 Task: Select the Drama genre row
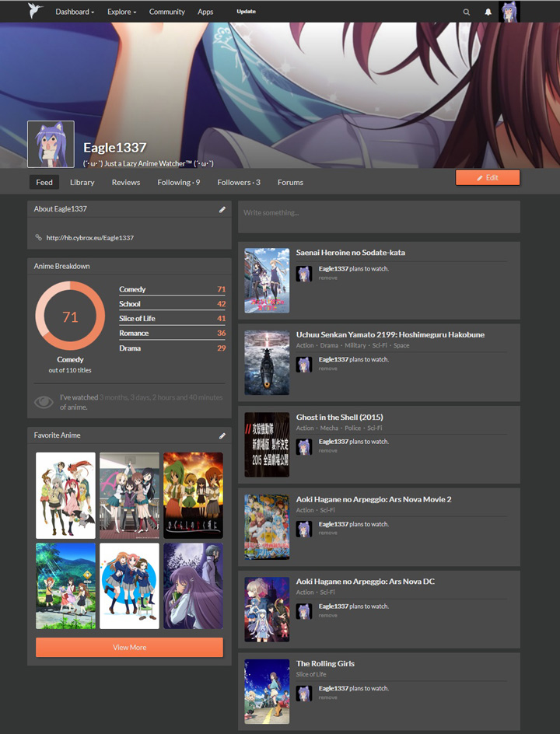[x=173, y=348]
